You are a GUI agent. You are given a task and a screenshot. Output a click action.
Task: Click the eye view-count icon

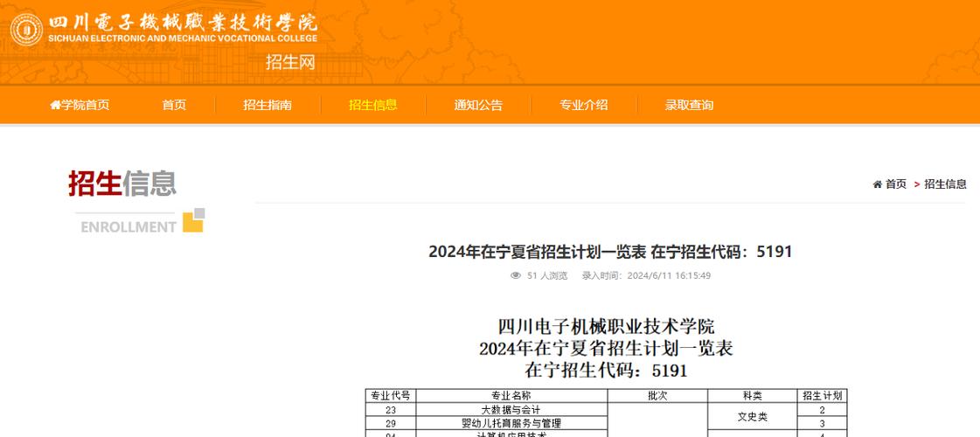(516, 275)
